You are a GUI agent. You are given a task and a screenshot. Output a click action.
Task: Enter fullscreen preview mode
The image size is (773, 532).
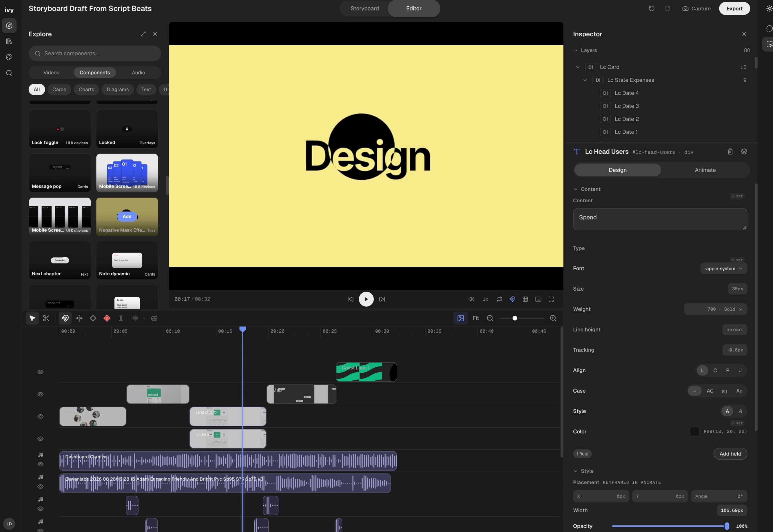point(551,299)
